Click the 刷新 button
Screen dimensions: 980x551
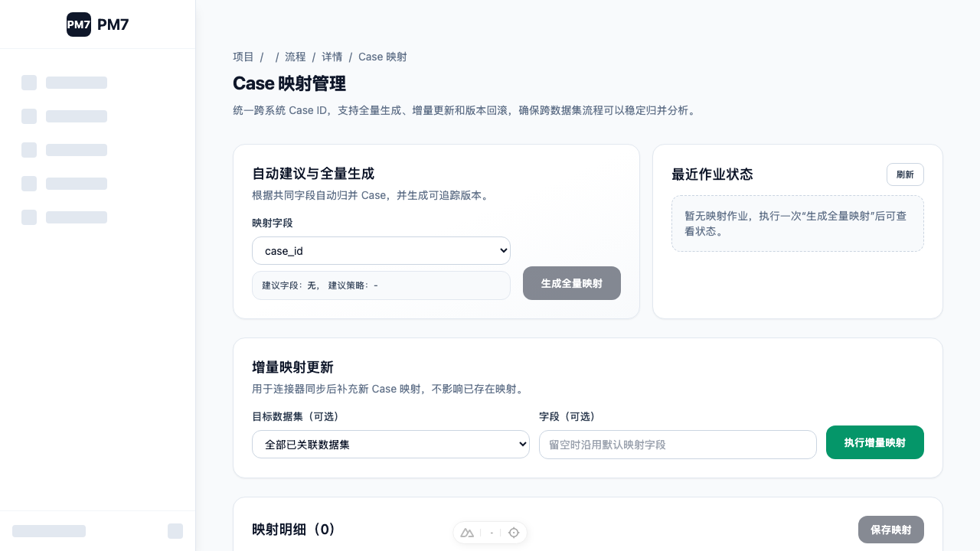point(905,174)
